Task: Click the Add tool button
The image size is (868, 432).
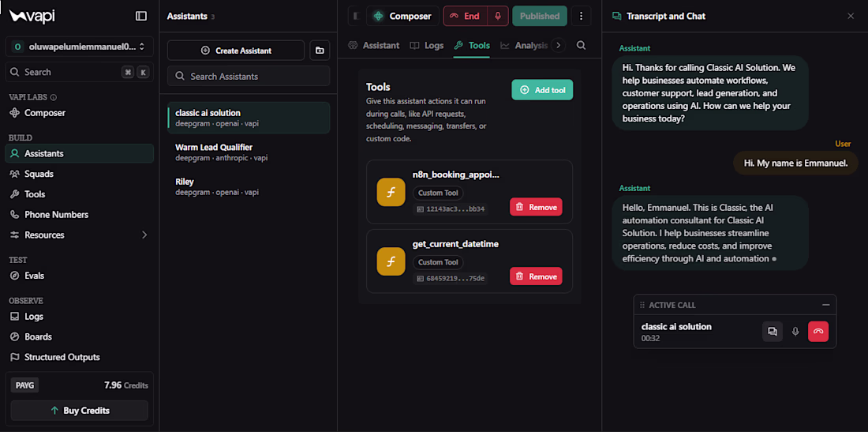Action: pyautogui.click(x=543, y=90)
